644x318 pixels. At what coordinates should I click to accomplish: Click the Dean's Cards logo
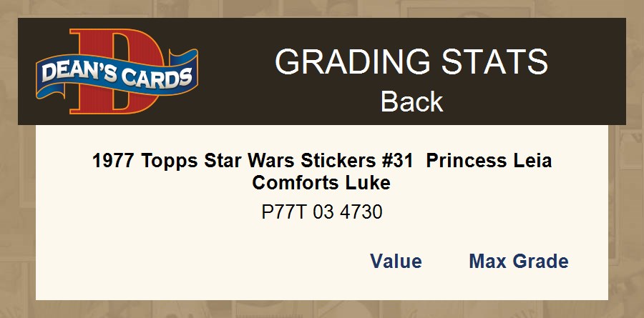[x=117, y=71]
